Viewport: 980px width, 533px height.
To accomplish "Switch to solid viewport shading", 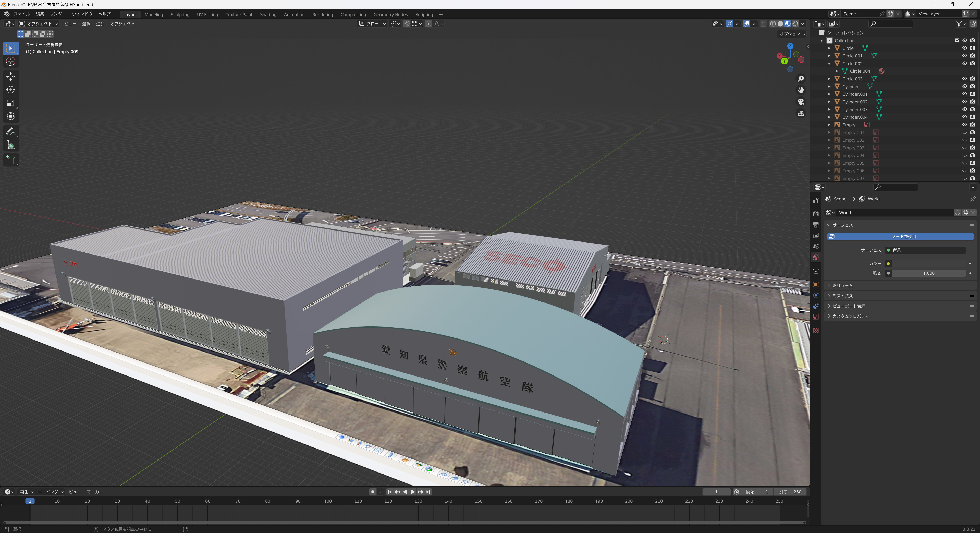I will (780, 23).
